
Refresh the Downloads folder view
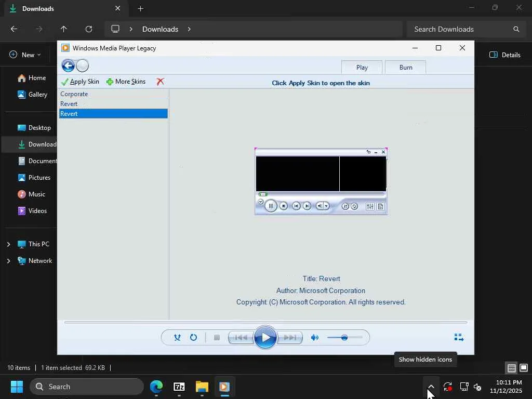click(89, 29)
